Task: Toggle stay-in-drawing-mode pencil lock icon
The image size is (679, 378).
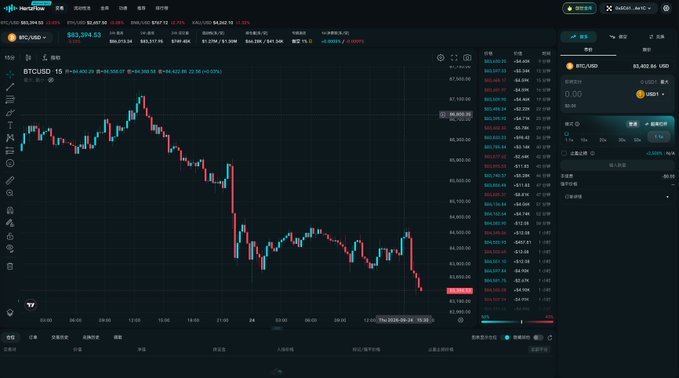Action: [10, 223]
